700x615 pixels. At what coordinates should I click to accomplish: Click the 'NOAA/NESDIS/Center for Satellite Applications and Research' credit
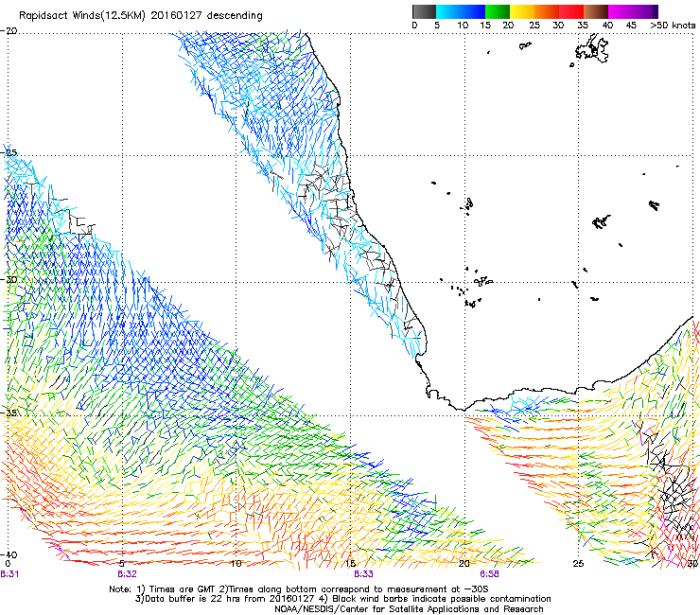[409, 609]
